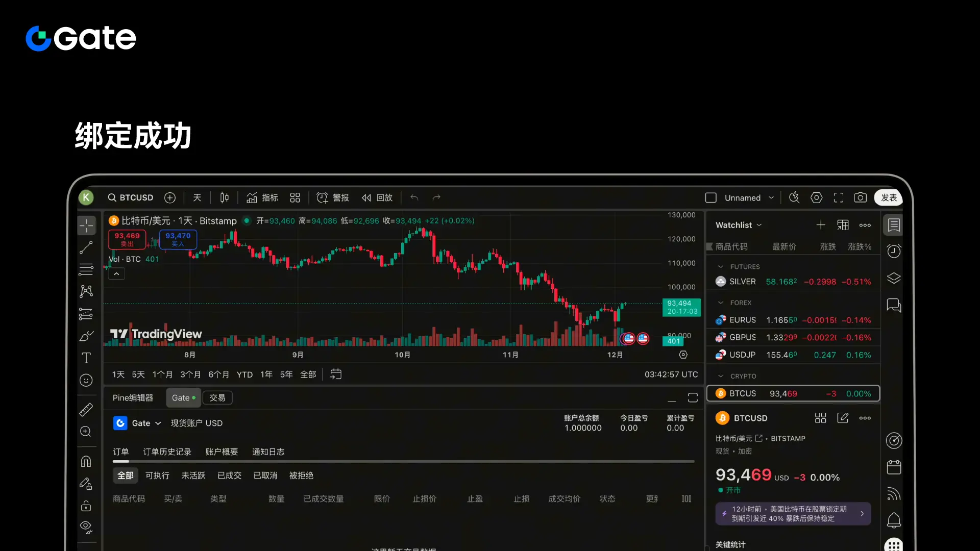Open the alarm clock alerts panel

tap(894, 251)
